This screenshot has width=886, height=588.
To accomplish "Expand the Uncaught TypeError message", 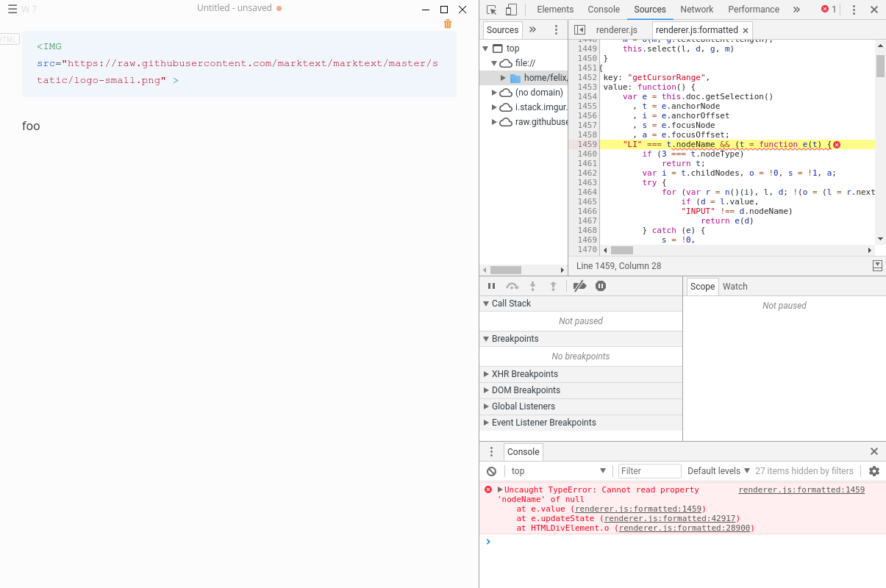I will click(x=500, y=490).
